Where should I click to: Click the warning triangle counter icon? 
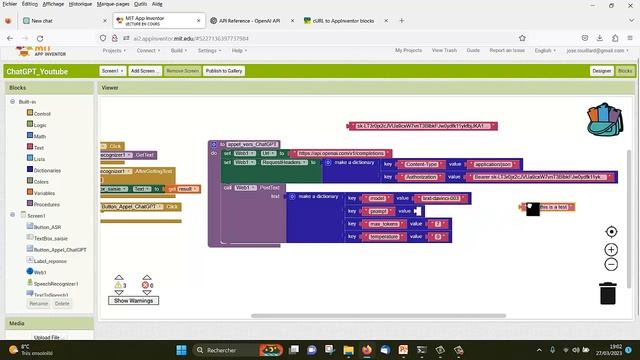[118, 285]
